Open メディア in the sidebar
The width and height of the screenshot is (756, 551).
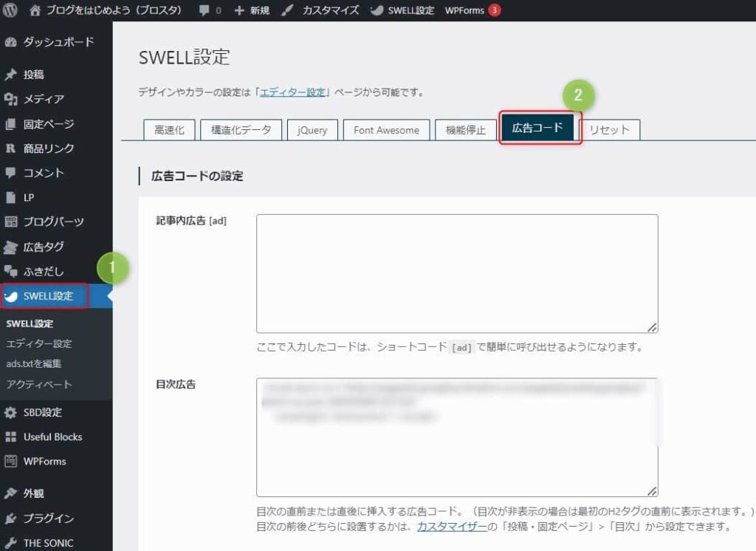pyautogui.click(x=44, y=99)
